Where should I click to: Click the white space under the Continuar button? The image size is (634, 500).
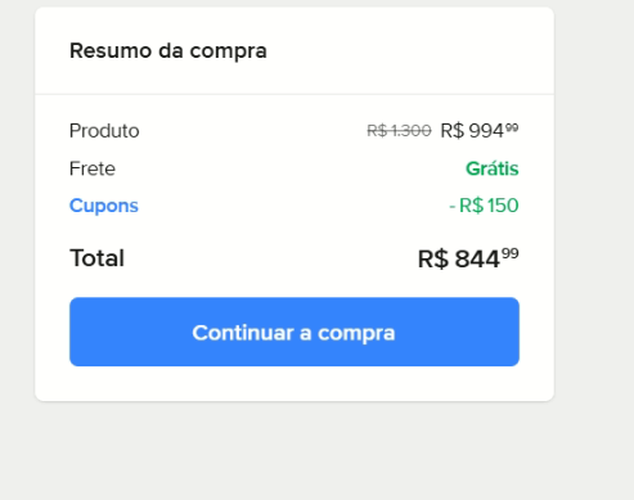294,384
